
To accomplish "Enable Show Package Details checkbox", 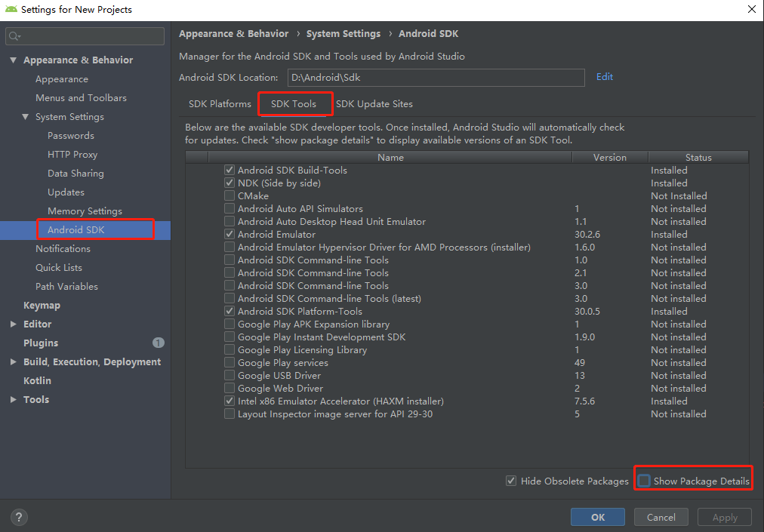I will click(x=644, y=481).
